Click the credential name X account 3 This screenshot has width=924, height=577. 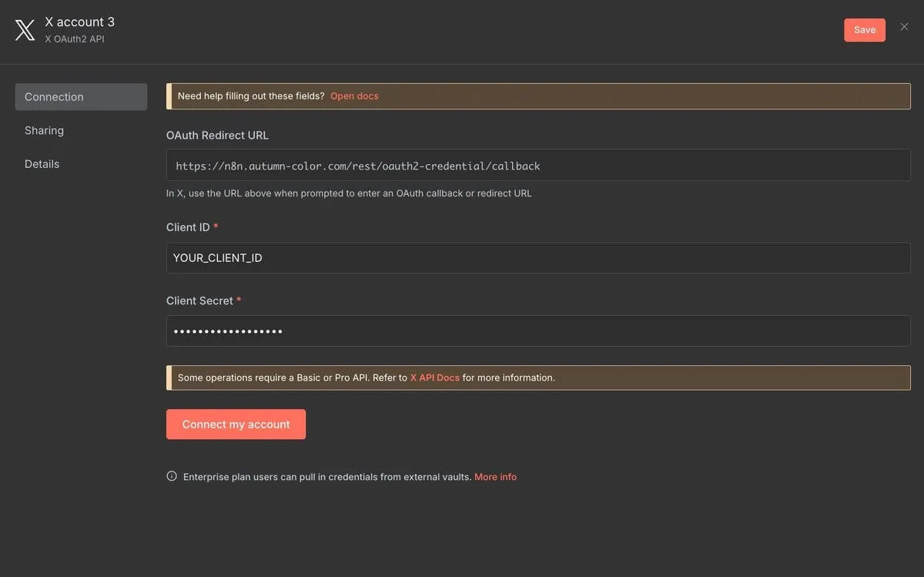tap(79, 22)
